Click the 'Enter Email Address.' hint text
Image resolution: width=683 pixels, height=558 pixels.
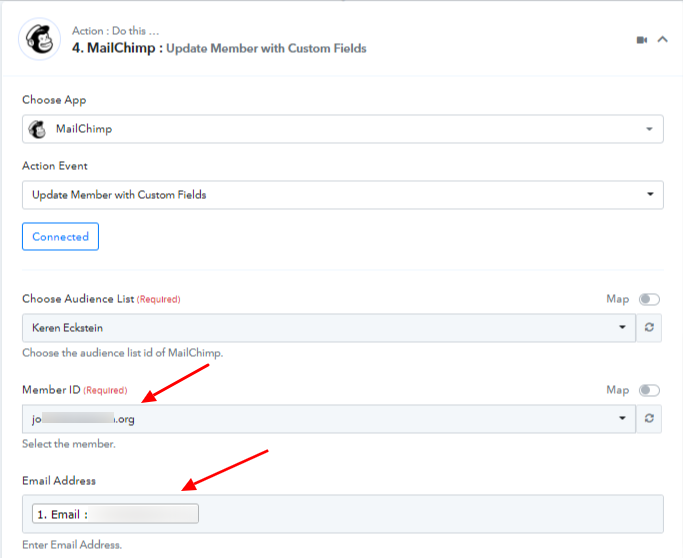[72, 544]
